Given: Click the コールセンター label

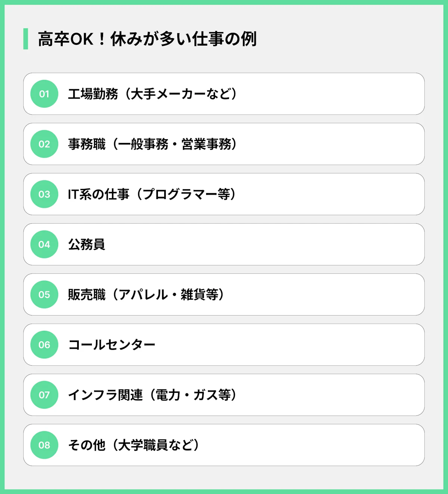Looking at the screenshot, I should pos(112,345).
